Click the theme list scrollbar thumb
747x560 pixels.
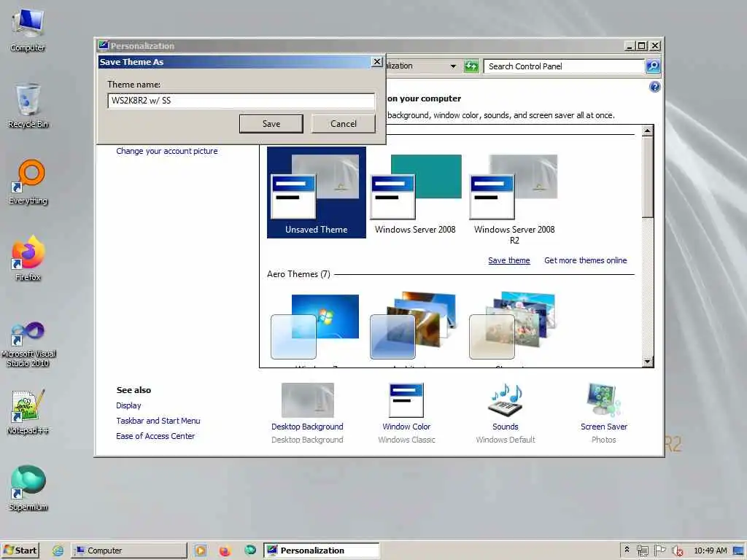click(x=648, y=177)
